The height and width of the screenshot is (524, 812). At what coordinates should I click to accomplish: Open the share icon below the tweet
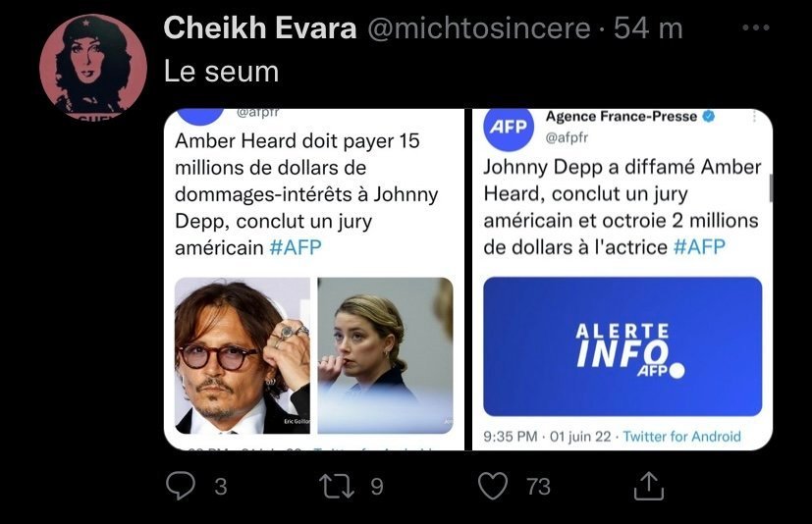pos(648,485)
